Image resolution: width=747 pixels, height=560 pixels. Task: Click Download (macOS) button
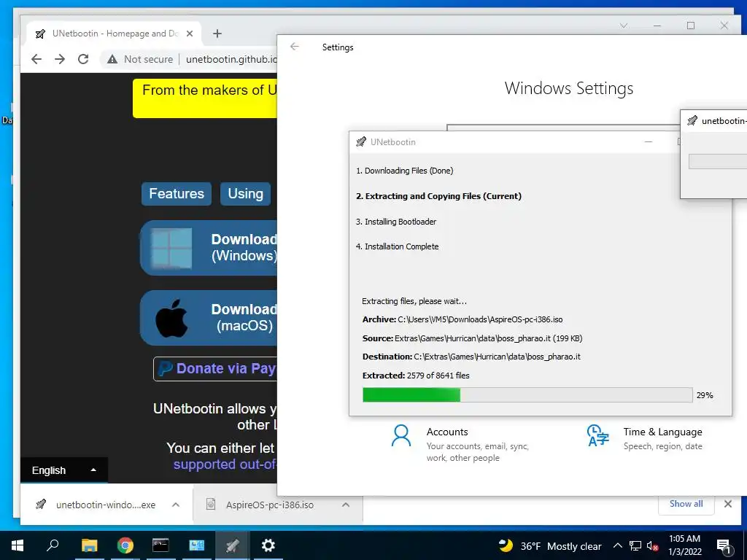[x=208, y=318]
